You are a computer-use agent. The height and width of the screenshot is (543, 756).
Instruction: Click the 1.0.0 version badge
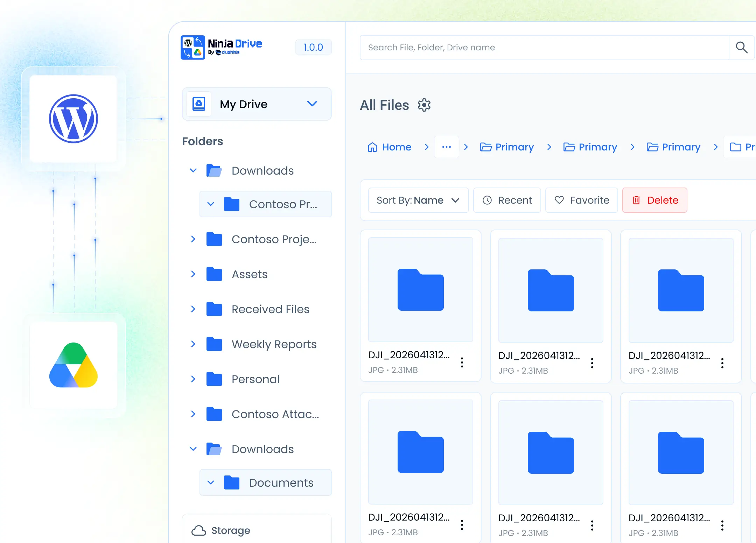[313, 47]
